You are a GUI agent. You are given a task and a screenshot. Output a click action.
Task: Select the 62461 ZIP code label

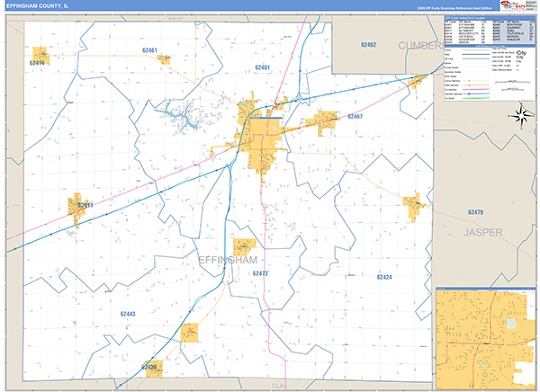tap(149, 50)
